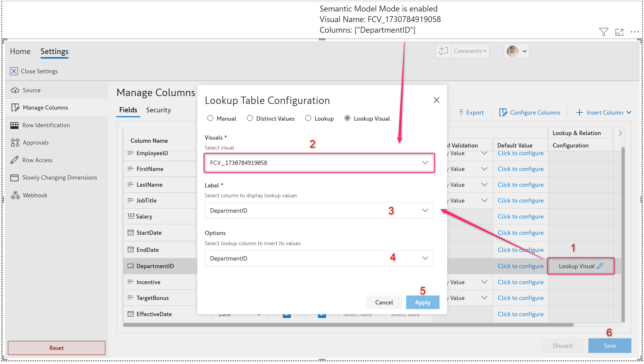Click the Close Settings X icon
Viewport: 644px width, 364px height.
pyautogui.click(x=14, y=71)
